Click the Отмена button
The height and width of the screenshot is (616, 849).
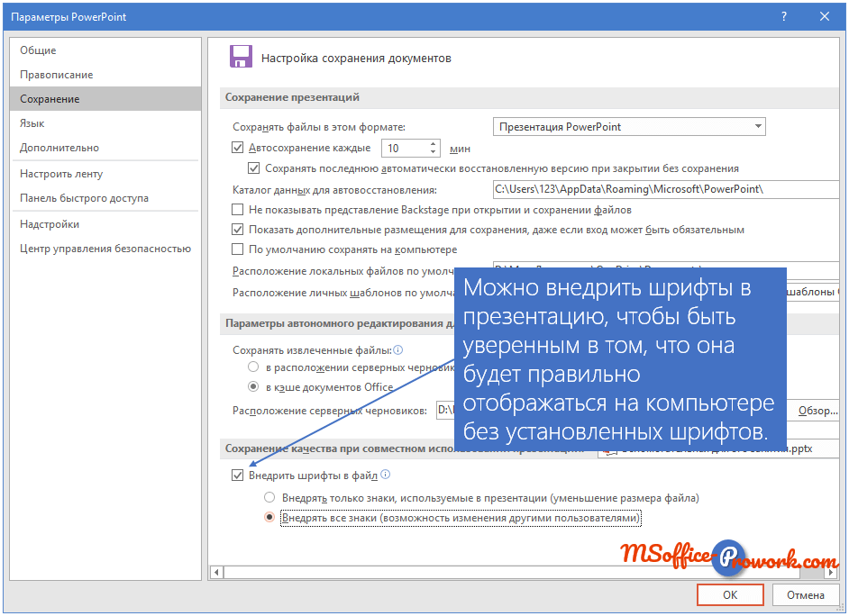coord(805,595)
